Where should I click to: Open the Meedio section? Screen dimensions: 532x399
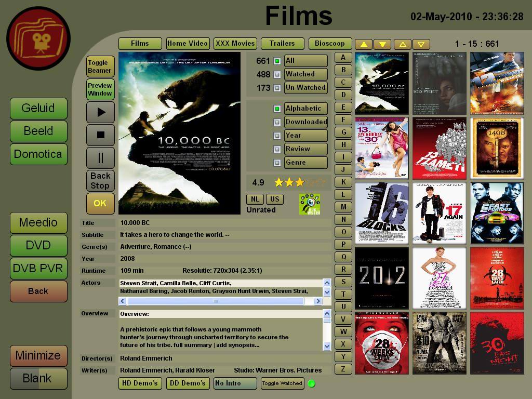[x=38, y=223]
